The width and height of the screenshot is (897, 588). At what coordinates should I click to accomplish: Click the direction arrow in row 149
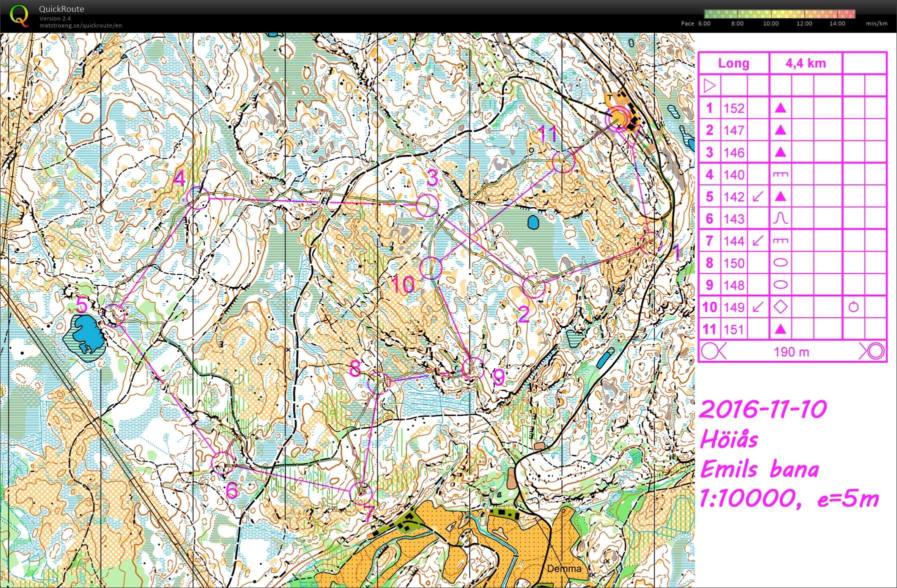[758, 307]
